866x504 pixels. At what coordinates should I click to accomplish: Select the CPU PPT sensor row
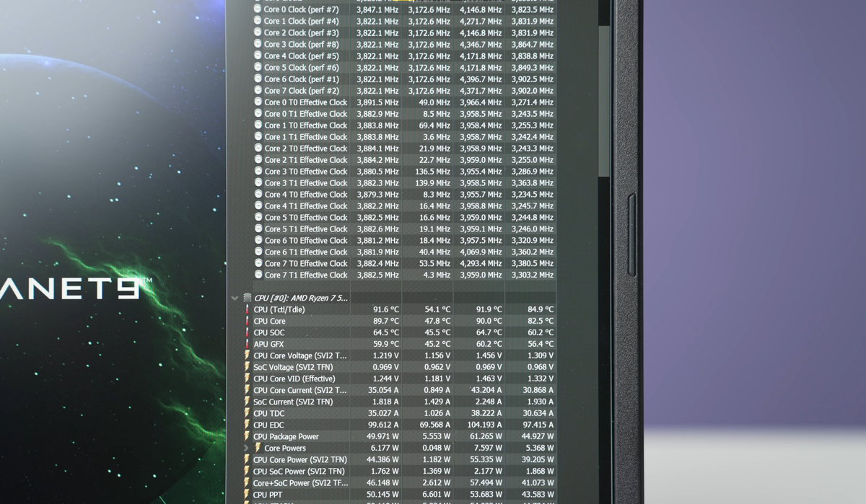click(401, 495)
